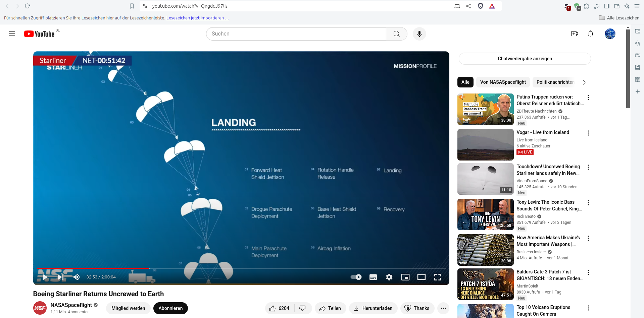Bookmark this page icon in address bar

pyautogui.click(x=132, y=6)
